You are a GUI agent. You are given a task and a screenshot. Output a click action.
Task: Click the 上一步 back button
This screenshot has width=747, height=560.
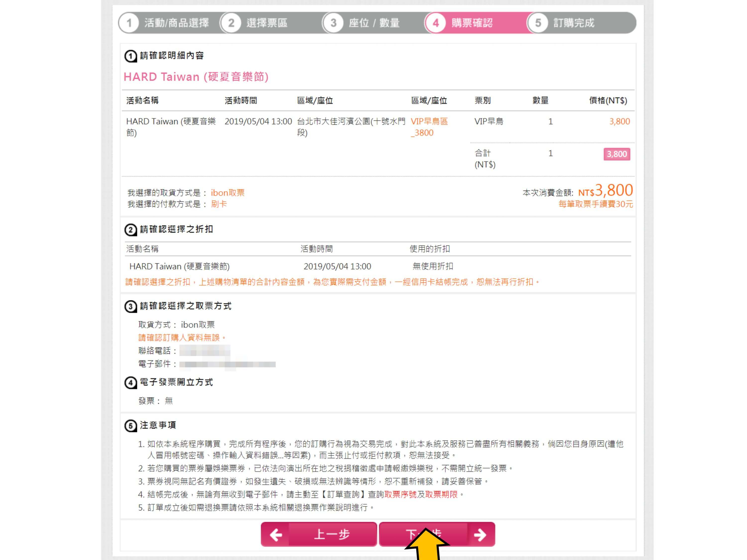coord(319,534)
